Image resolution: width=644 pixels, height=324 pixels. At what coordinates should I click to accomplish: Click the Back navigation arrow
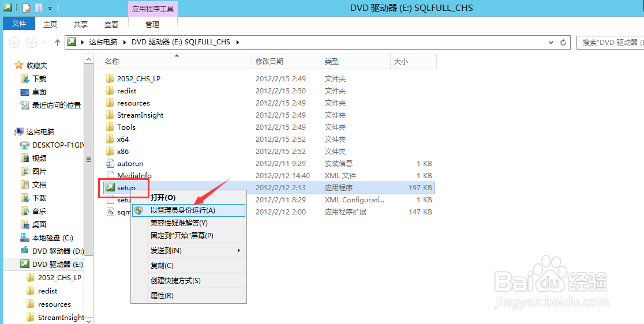tap(14, 42)
